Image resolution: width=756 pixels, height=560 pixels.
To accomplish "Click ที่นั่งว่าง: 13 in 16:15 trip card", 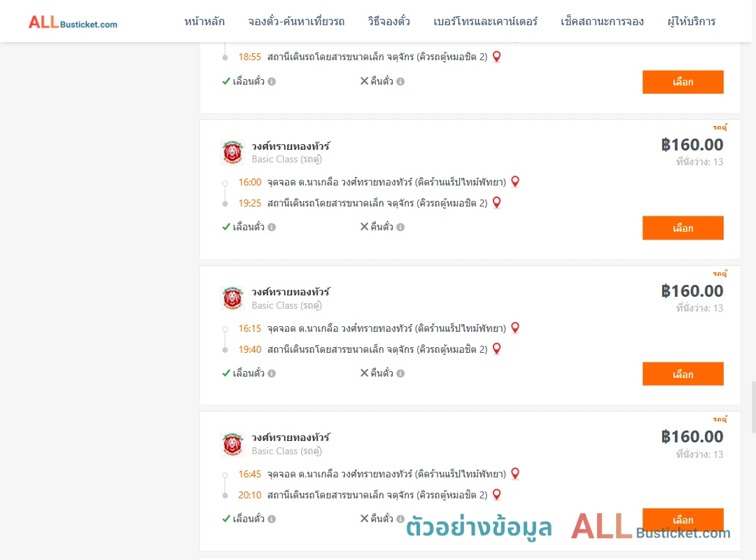I will pyautogui.click(x=699, y=308).
